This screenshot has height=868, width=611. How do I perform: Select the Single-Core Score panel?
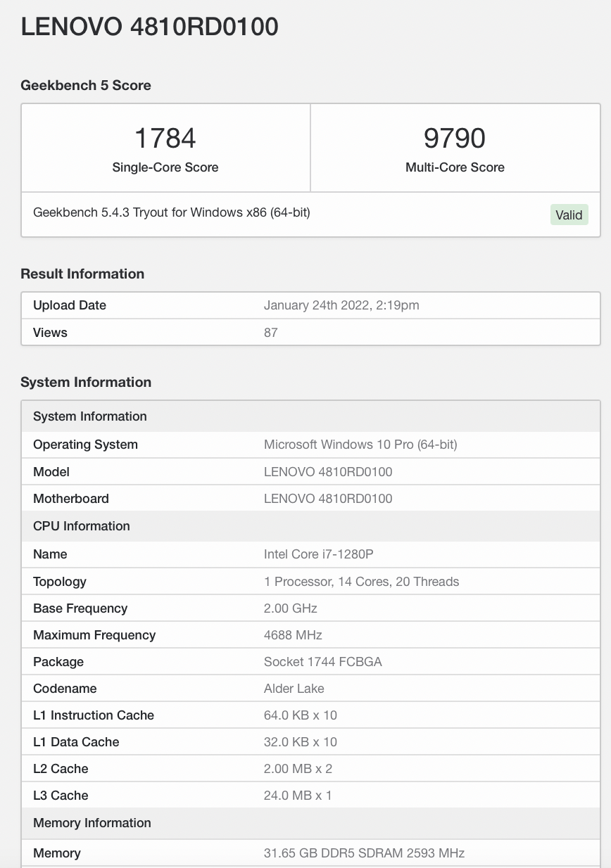click(165, 148)
